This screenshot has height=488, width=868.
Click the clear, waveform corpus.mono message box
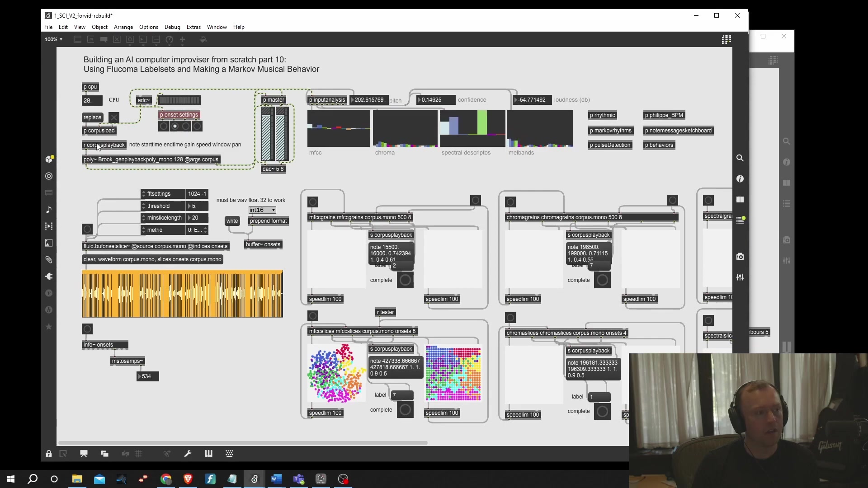tap(152, 259)
